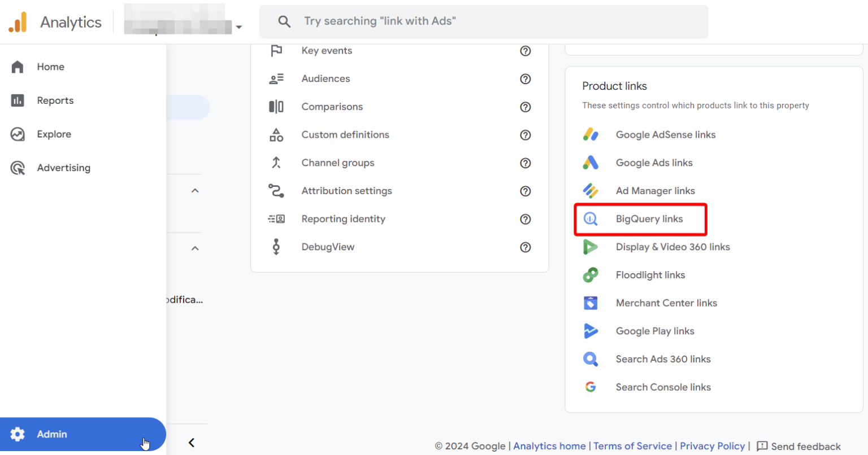
Task: Click the Ad Manager links entry
Action: [655, 191]
